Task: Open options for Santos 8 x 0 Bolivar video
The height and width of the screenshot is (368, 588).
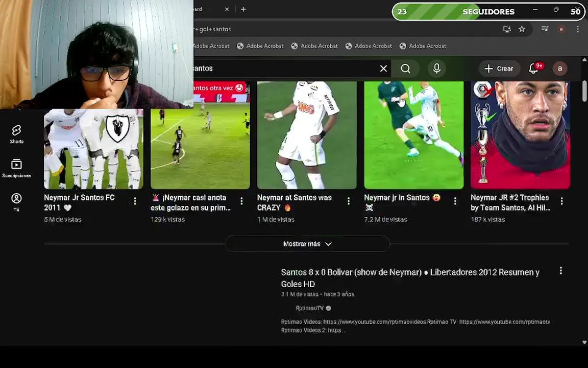Action: pyautogui.click(x=560, y=271)
